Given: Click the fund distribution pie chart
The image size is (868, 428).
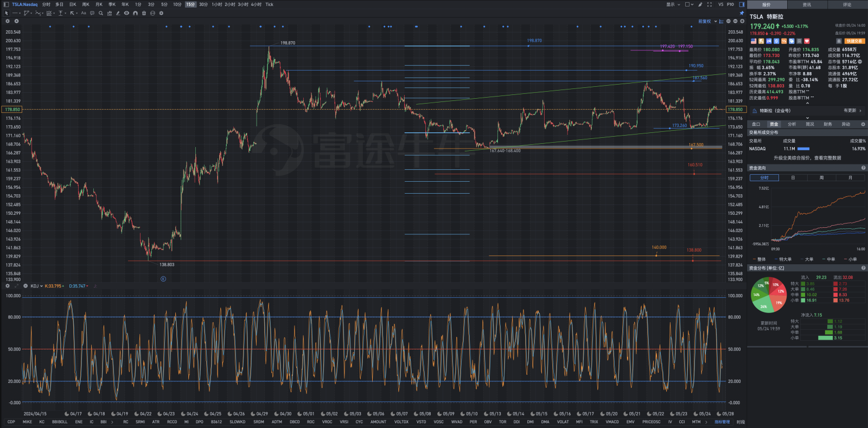Looking at the screenshot, I should click(x=769, y=295).
